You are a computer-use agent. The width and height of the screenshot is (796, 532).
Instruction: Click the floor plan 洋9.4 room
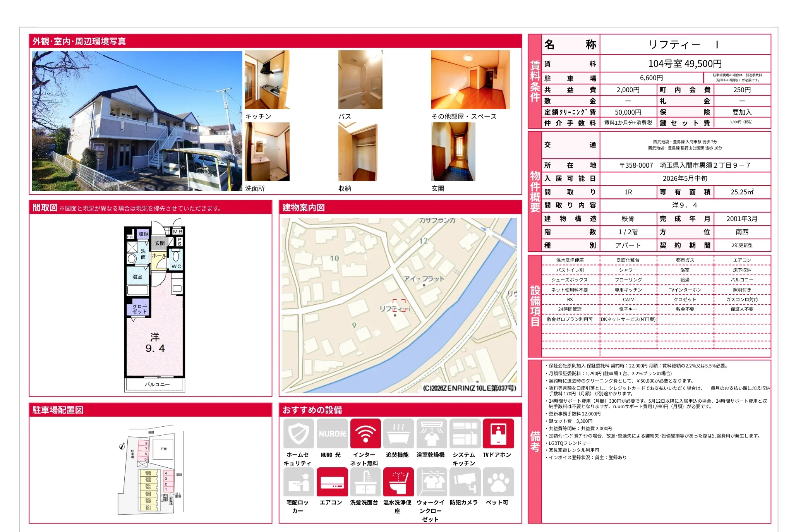click(155, 343)
